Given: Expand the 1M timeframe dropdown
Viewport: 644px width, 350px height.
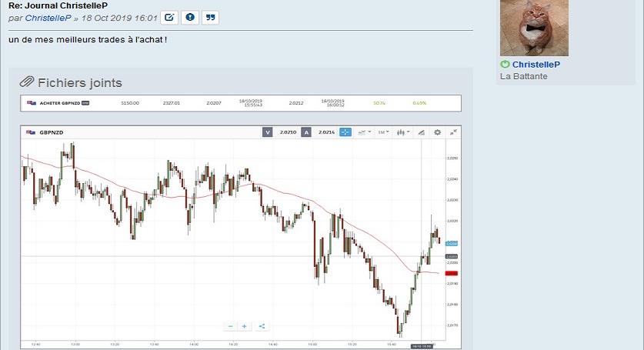Looking at the screenshot, I should tap(382, 132).
